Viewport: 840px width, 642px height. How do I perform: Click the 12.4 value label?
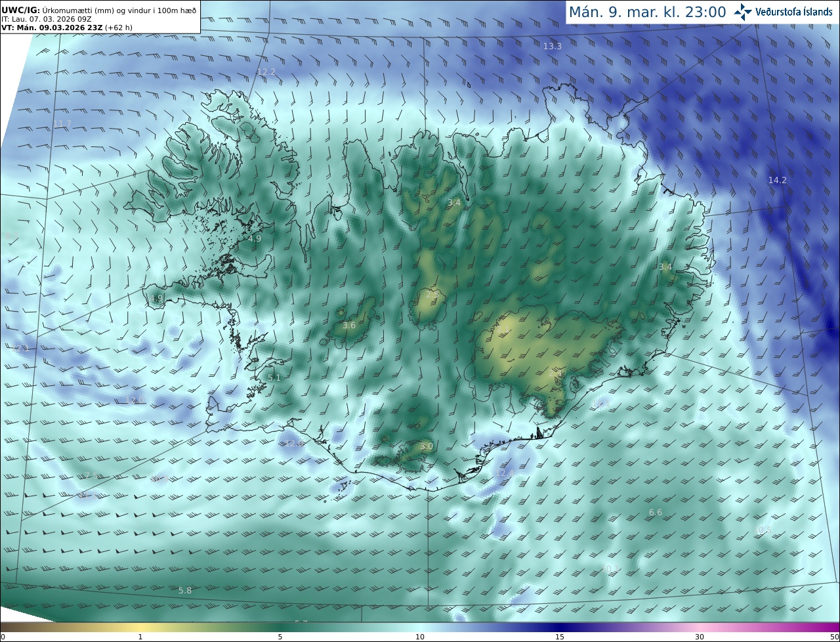tap(505, 473)
